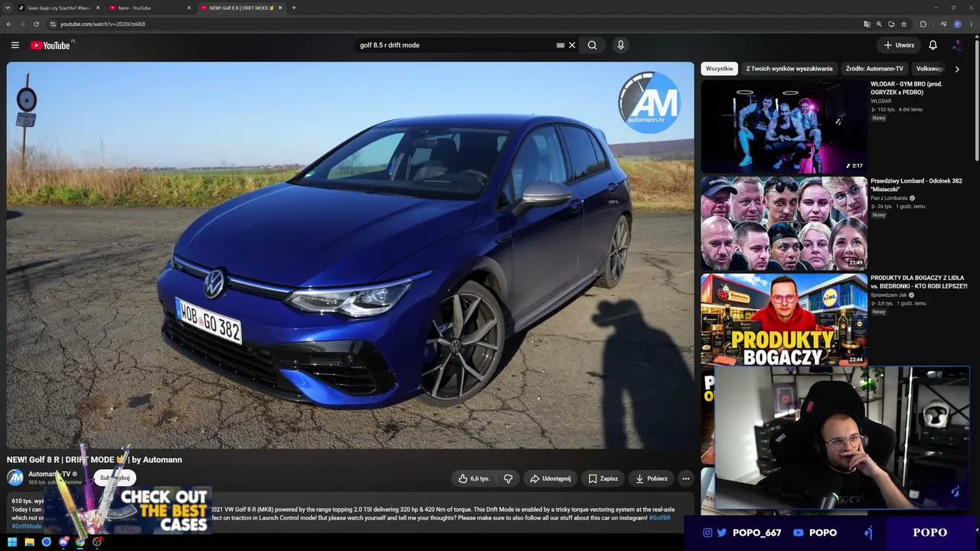Open the 'Sprawdzam Jak' channel name
The width and height of the screenshot is (980, 551).
890,295
